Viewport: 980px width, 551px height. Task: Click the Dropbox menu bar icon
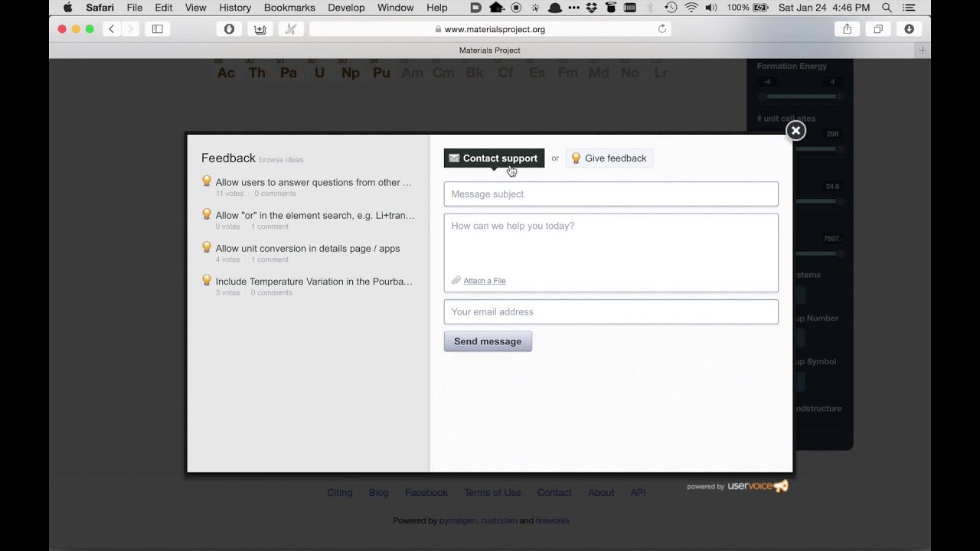click(592, 8)
